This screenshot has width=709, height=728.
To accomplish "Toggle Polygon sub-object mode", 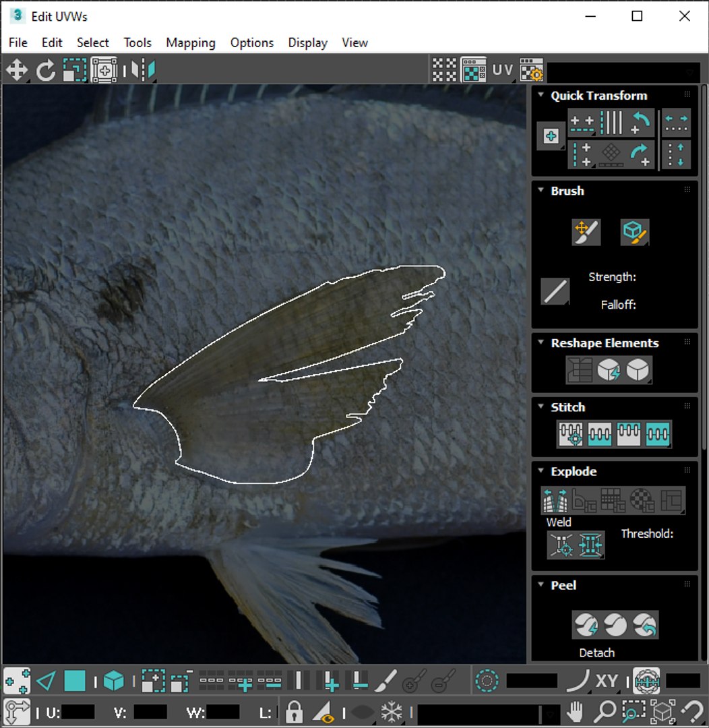I will point(75,681).
